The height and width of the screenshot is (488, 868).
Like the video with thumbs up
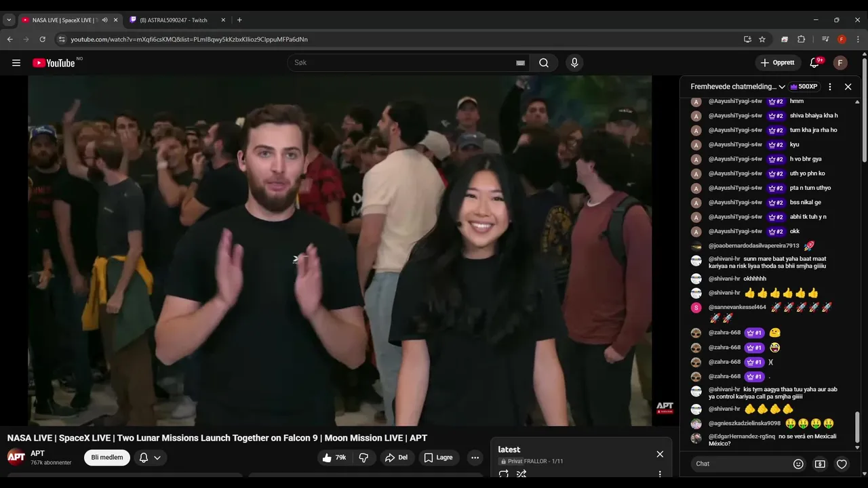[334, 457]
